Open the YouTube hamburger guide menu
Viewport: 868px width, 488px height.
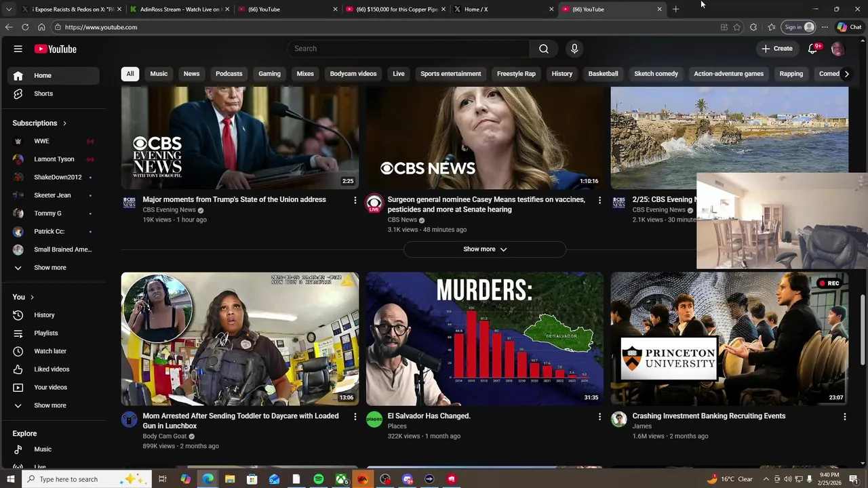tap(18, 49)
